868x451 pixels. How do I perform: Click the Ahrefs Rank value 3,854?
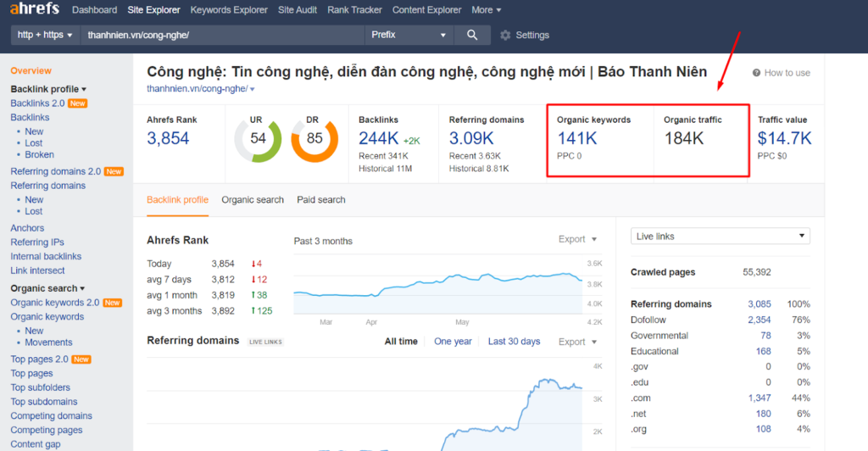(x=168, y=138)
